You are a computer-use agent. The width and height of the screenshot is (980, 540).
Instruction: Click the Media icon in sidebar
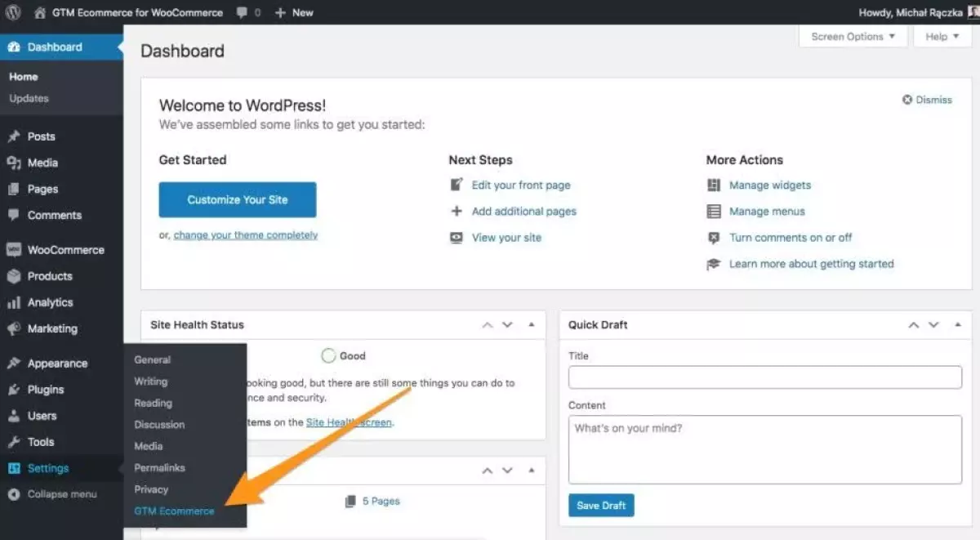tap(14, 163)
